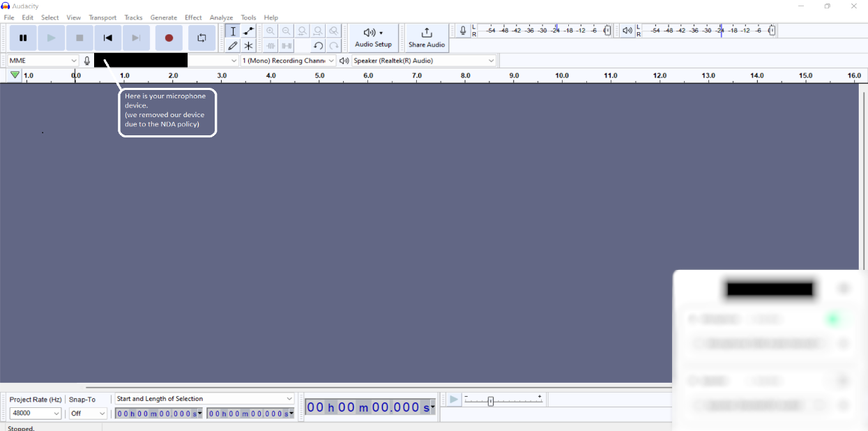This screenshot has height=431, width=868.
Task: Select the Selection (I-beam) tool
Action: click(x=233, y=31)
